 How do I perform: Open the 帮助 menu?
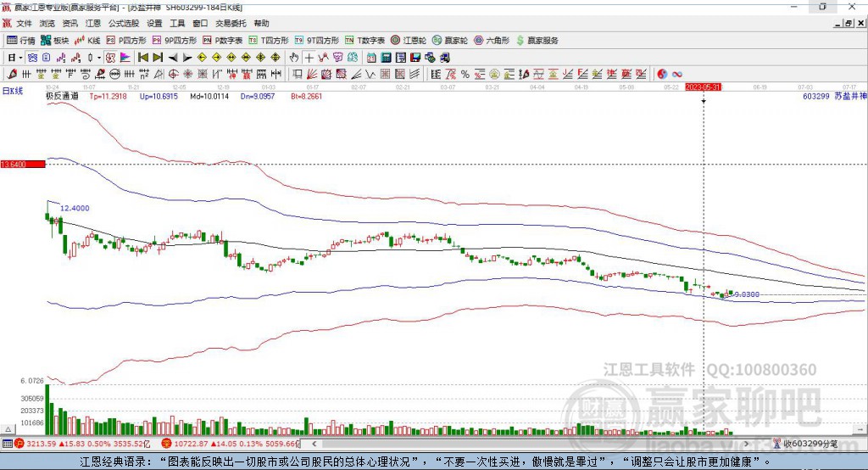tap(261, 23)
